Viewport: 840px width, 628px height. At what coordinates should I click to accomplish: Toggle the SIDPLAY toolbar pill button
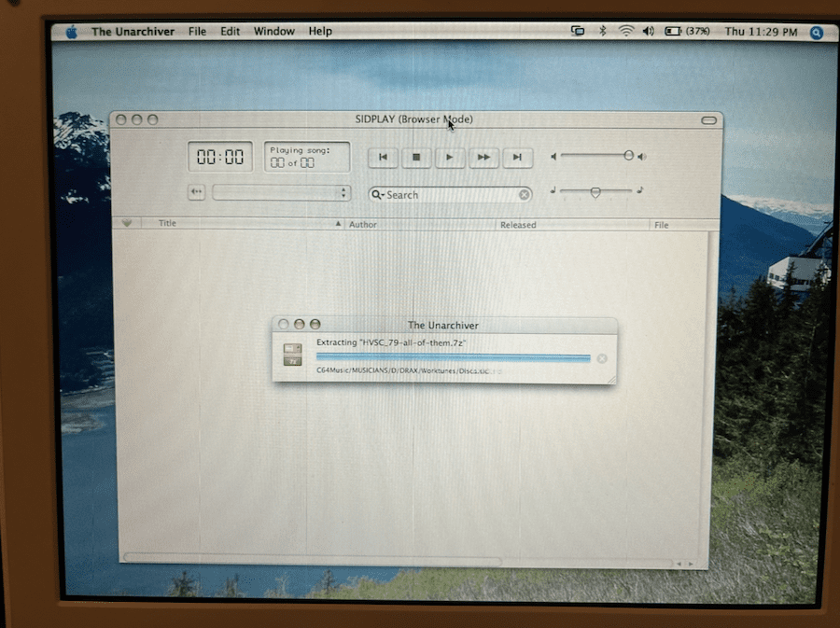click(x=708, y=120)
